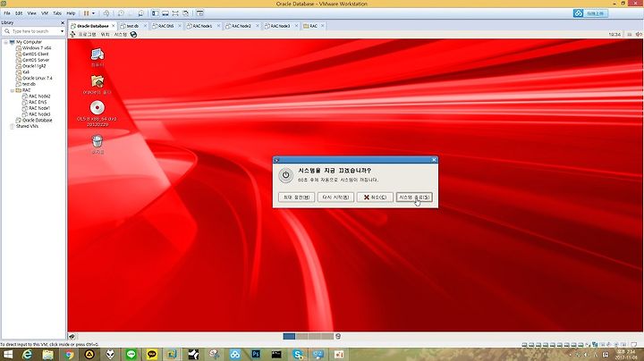Open Skype from Windows taskbar
The image size is (644, 361).
298,355
